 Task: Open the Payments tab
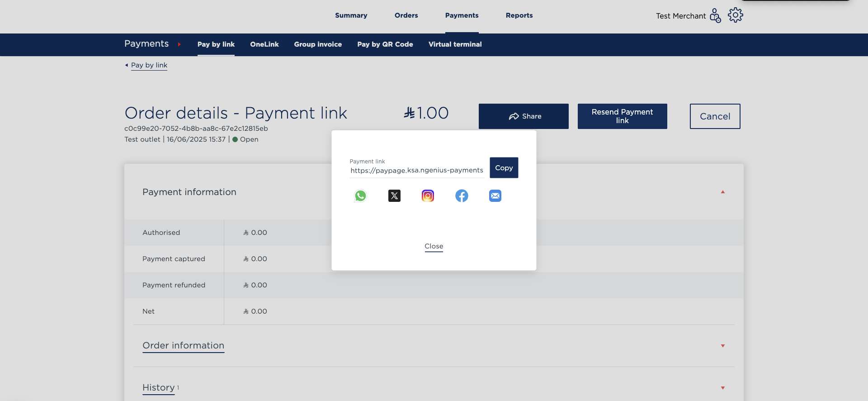point(462,15)
